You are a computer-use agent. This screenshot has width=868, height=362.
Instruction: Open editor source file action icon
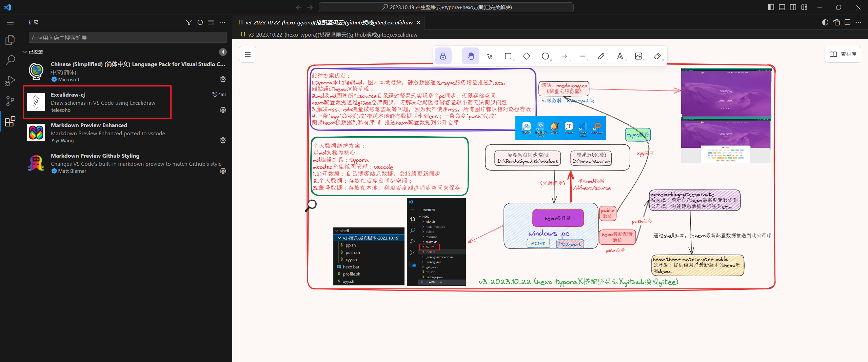pyautogui.click(x=836, y=22)
